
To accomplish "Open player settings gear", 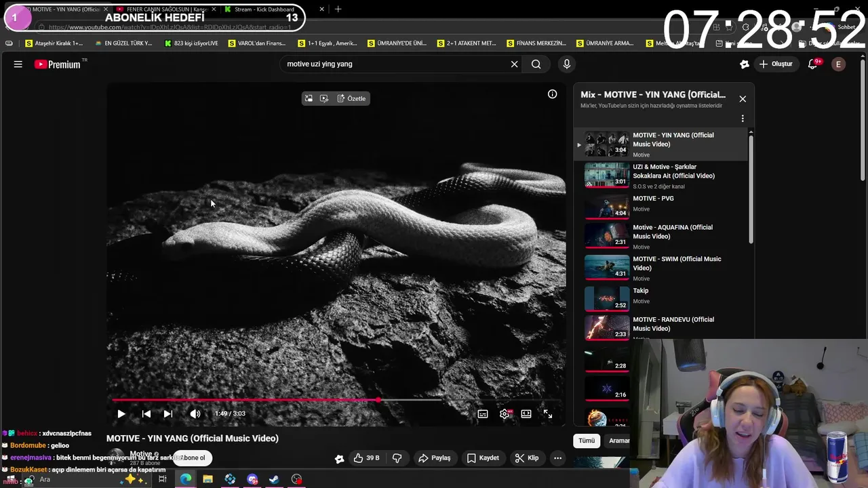I will click(x=505, y=414).
